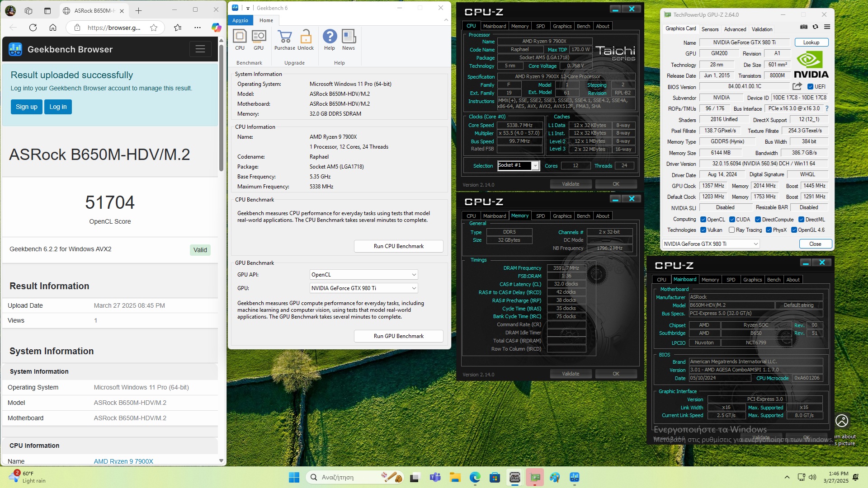Viewport: 868px width, 488px height.
Task: Click Validate in the top CPU-Z window
Action: click(x=571, y=184)
